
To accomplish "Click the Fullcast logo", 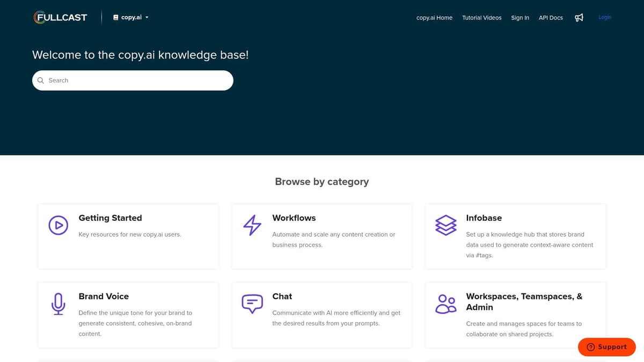I will [x=60, y=18].
